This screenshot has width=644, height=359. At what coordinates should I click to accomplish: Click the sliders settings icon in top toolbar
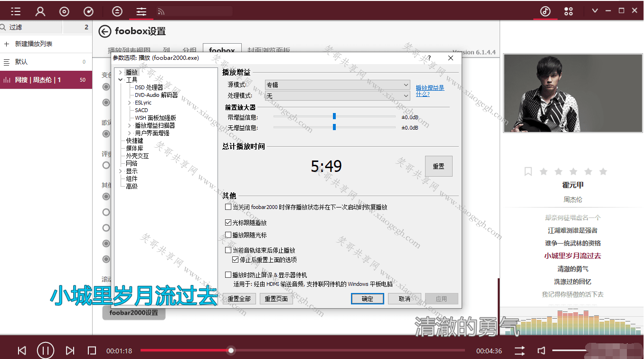[141, 11]
